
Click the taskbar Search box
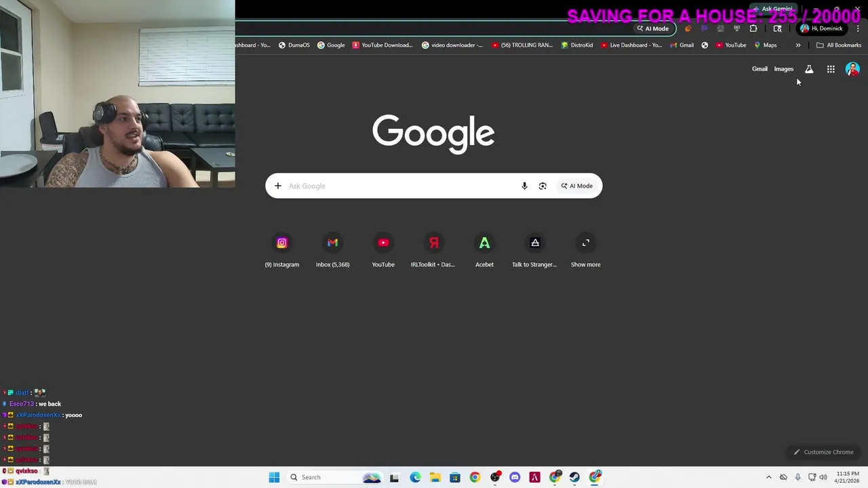[336, 477]
